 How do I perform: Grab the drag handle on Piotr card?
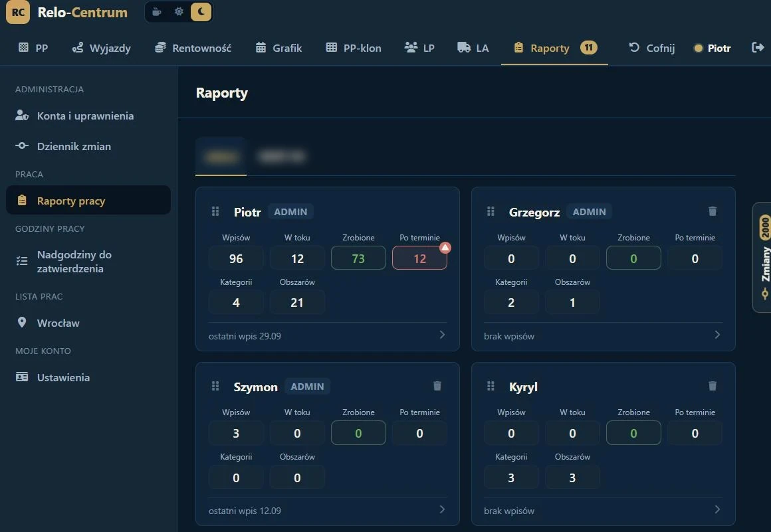tap(215, 211)
